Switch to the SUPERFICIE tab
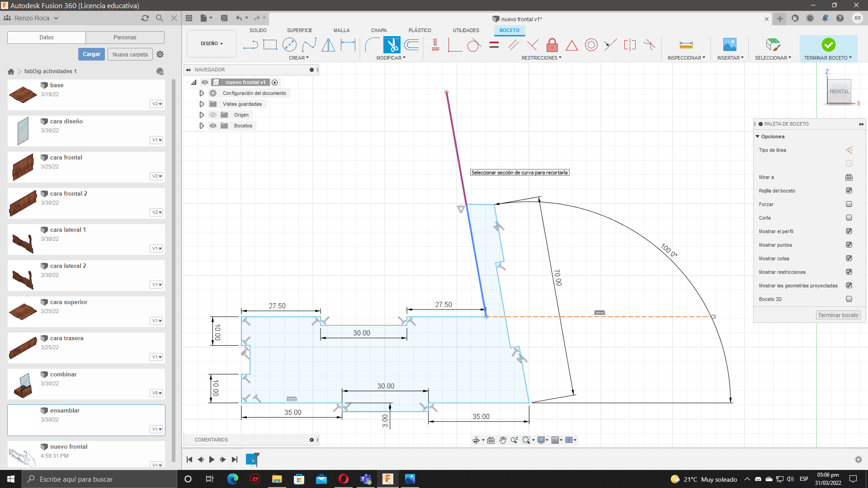 (x=299, y=30)
